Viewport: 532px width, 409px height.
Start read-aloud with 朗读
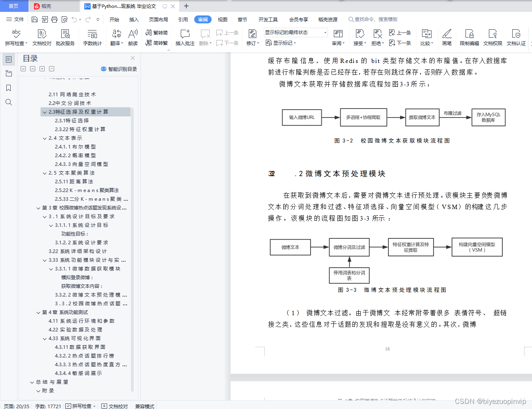133,38
